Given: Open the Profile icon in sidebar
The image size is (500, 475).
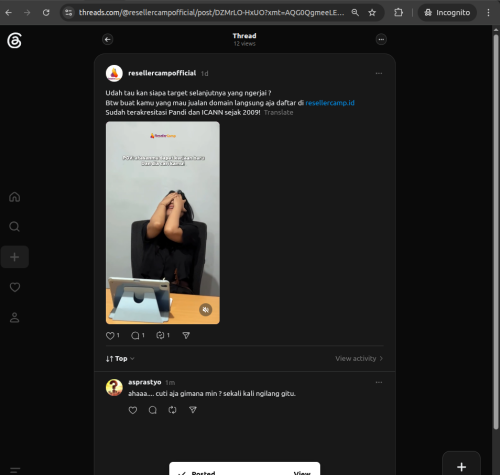Looking at the screenshot, I should 14,317.
